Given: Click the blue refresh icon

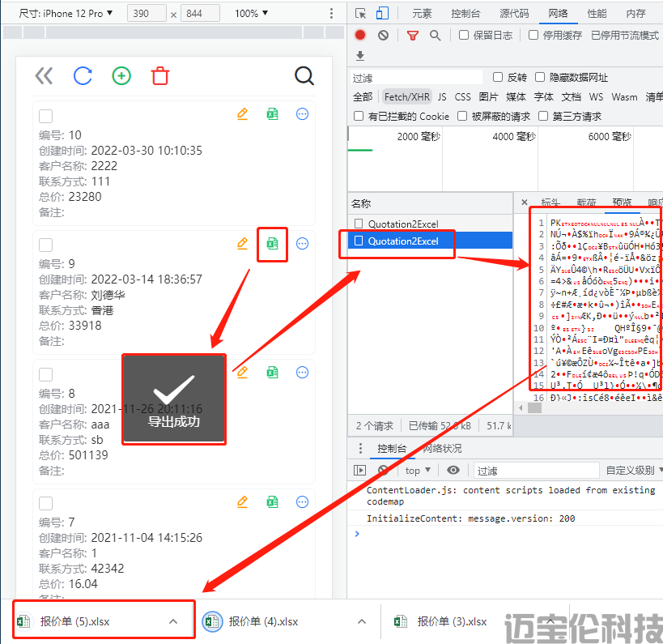Looking at the screenshot, I should (83, 76).
